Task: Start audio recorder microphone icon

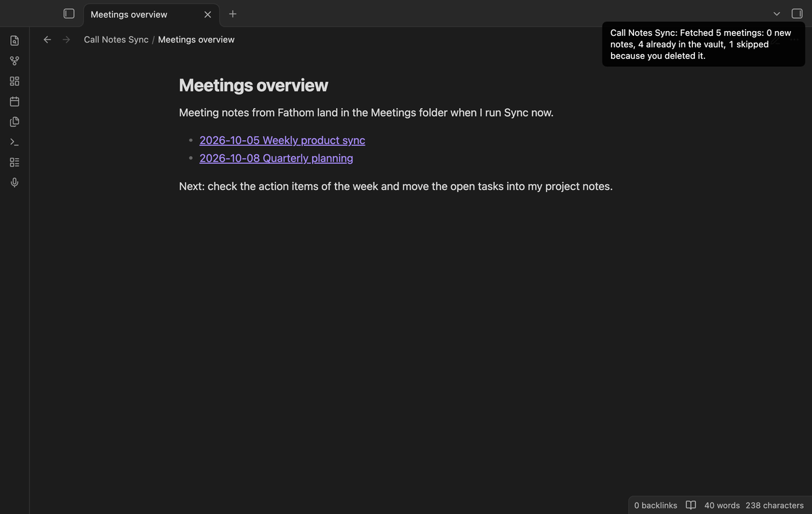Action: tap(15, 183)
